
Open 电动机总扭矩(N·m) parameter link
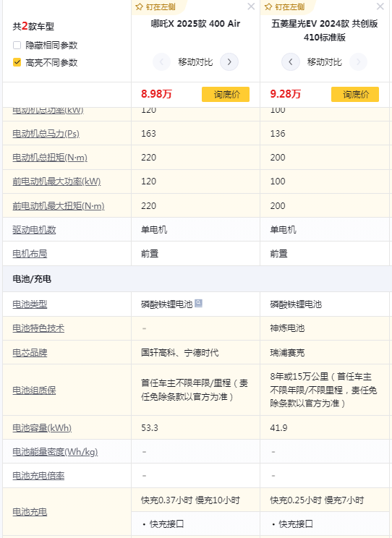pos(50,158)
